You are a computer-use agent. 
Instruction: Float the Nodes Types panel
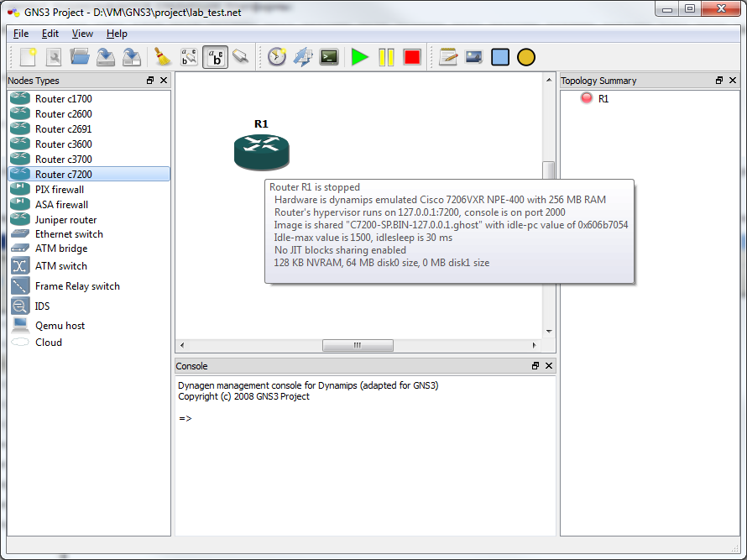(150, 80)
